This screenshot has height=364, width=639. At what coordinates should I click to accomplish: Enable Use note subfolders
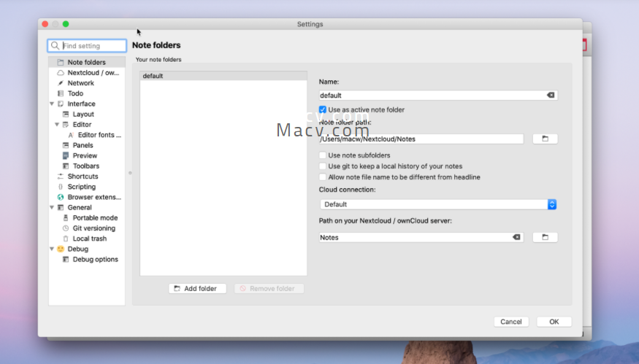(322, 155)
